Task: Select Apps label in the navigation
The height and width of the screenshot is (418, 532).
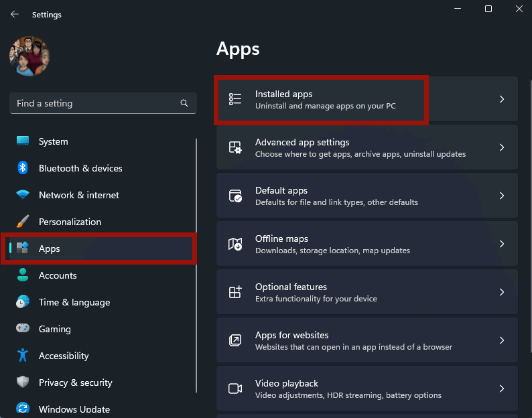Action: tap(49, 249)
